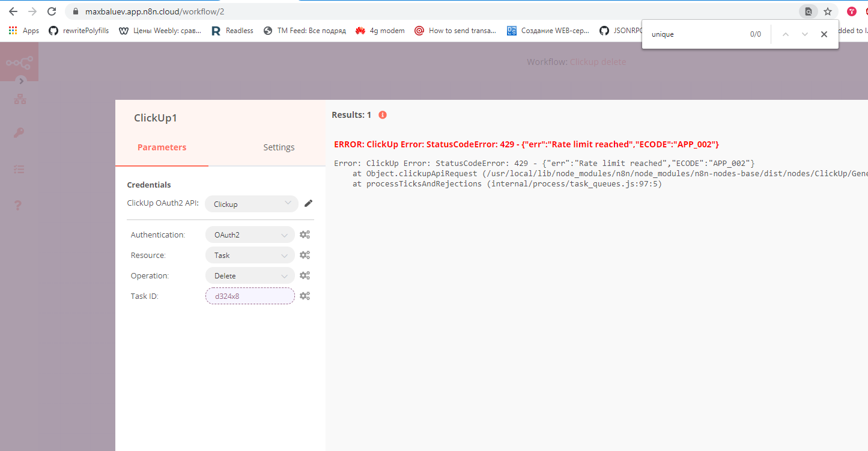Click the lock icon beside the URL

click(x=75, y=11)
